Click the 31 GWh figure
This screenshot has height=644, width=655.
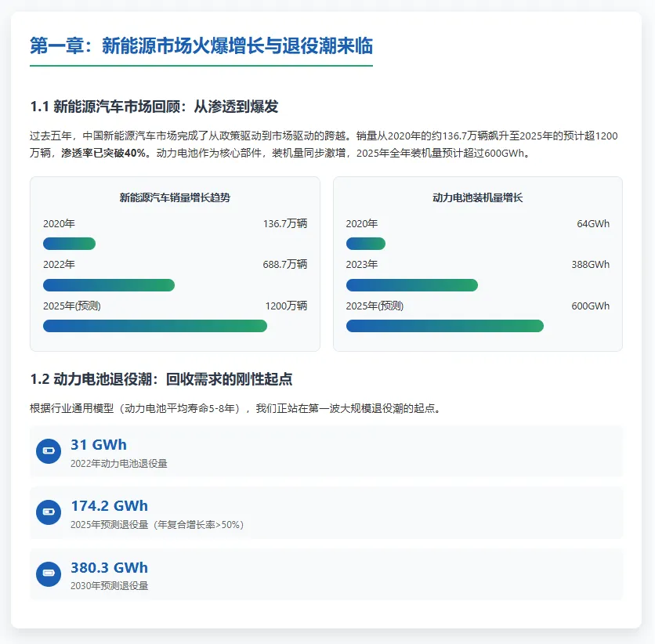(99, 445)
